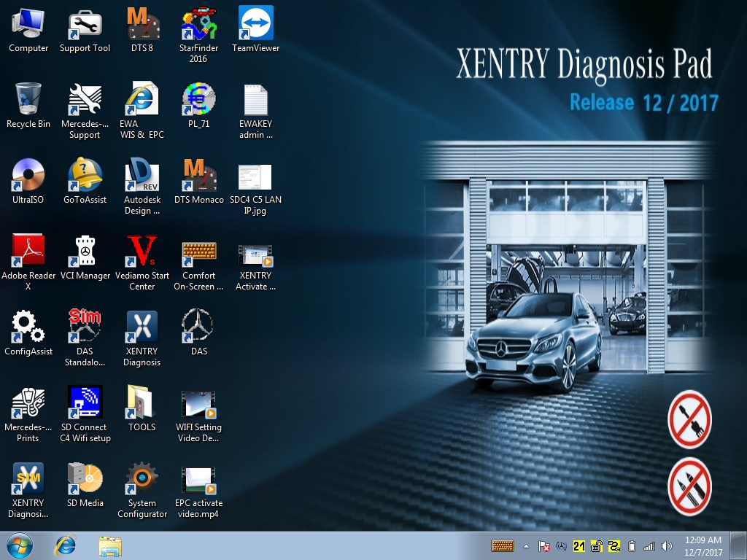Open Windows Explorer from the taskbar

(110, 545)
